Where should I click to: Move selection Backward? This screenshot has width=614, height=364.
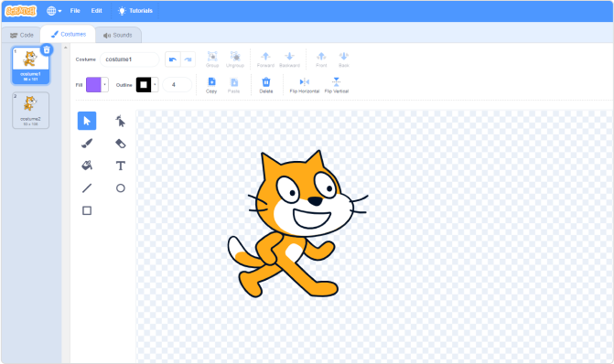click(x=289, y=59)
